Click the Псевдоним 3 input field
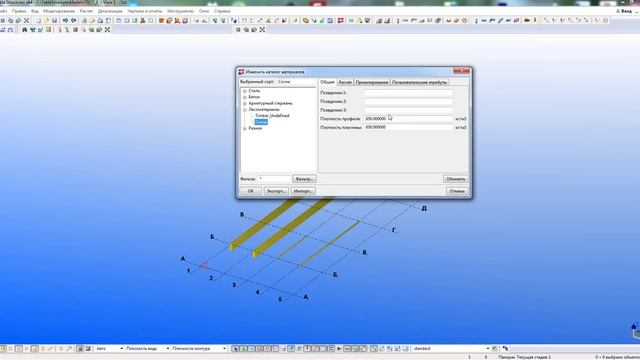Image resolution: width=640 pixels, height=360 pixels. [409, 110]
